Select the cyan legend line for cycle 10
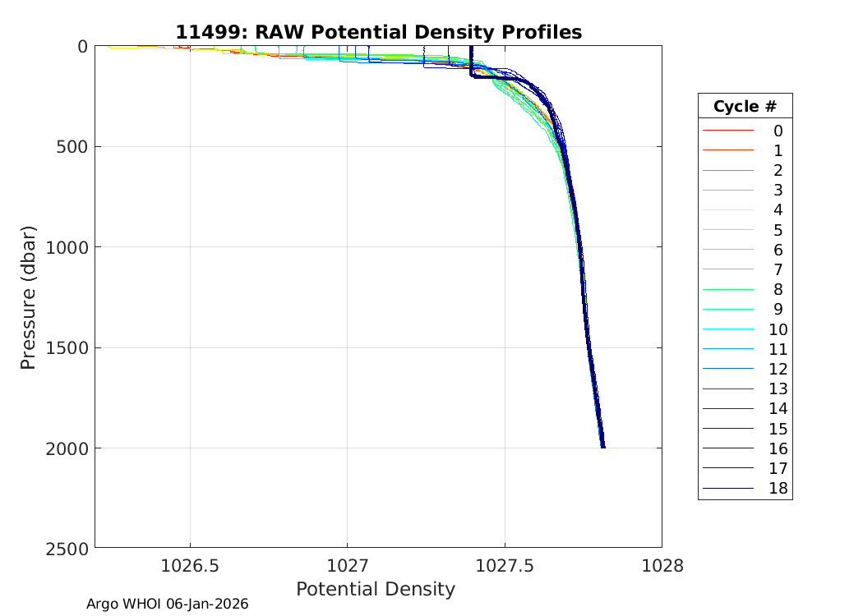This screenshot has width=863, height=616. tap(727, 329)
